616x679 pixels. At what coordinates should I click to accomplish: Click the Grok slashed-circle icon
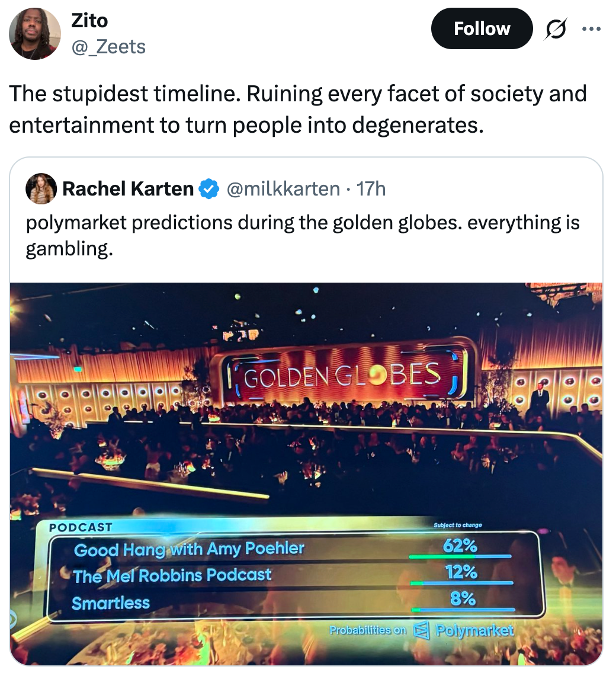556,29
